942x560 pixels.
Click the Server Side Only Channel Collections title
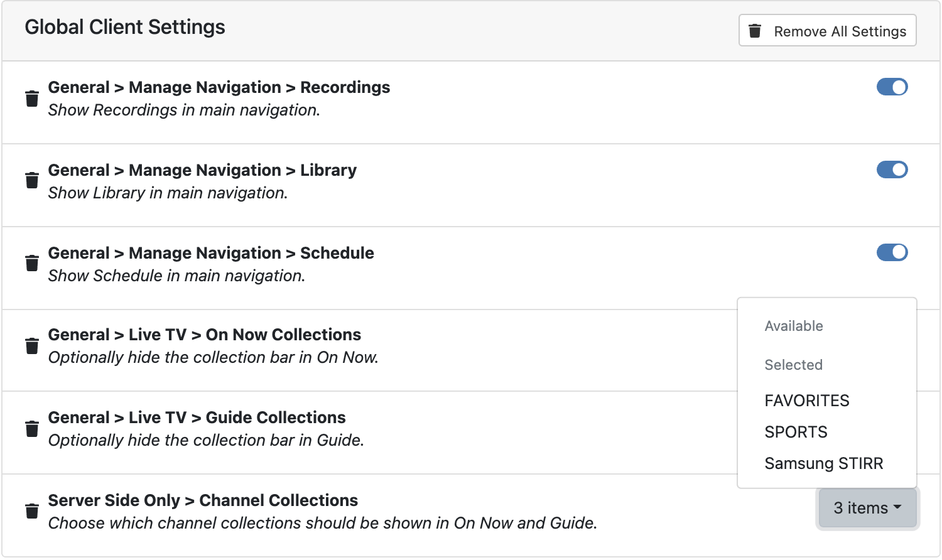(x=203, y=500)
